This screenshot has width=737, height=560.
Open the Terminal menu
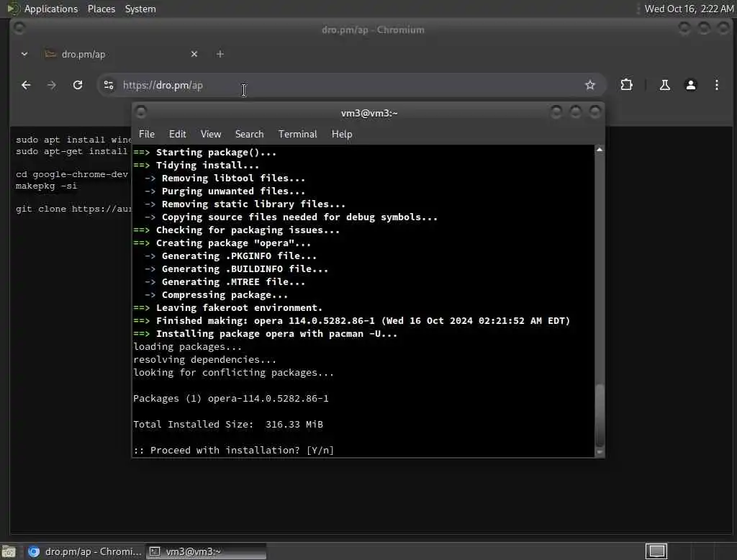tap(297, 134)
